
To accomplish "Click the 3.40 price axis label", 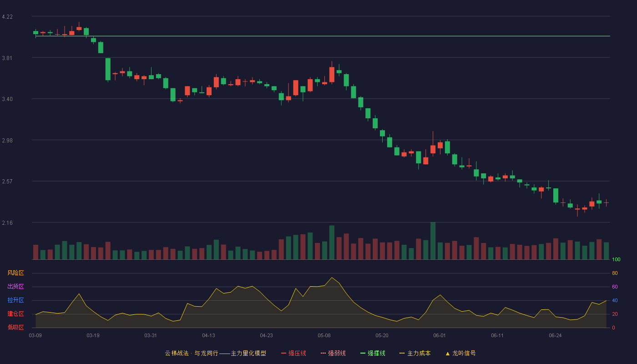I will pos(7,99).
